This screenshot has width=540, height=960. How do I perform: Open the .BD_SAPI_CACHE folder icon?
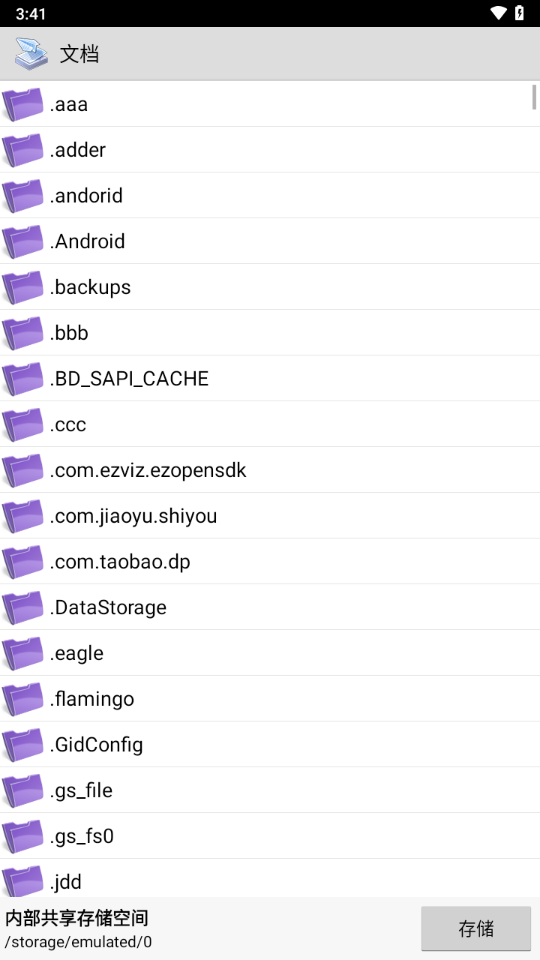(23, 378)
